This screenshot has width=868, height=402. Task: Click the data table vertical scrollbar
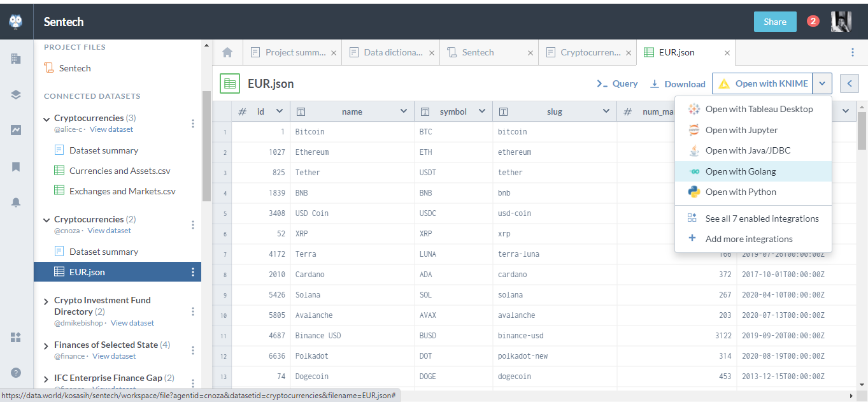(x=862, y=131)
